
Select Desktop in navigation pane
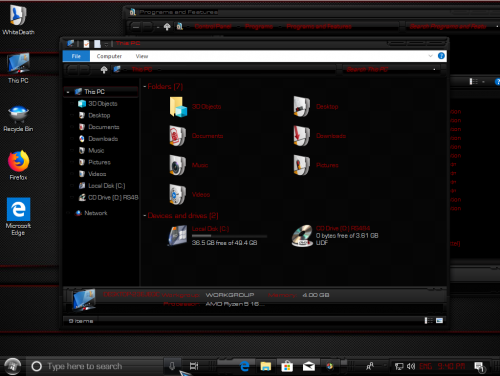99,115
